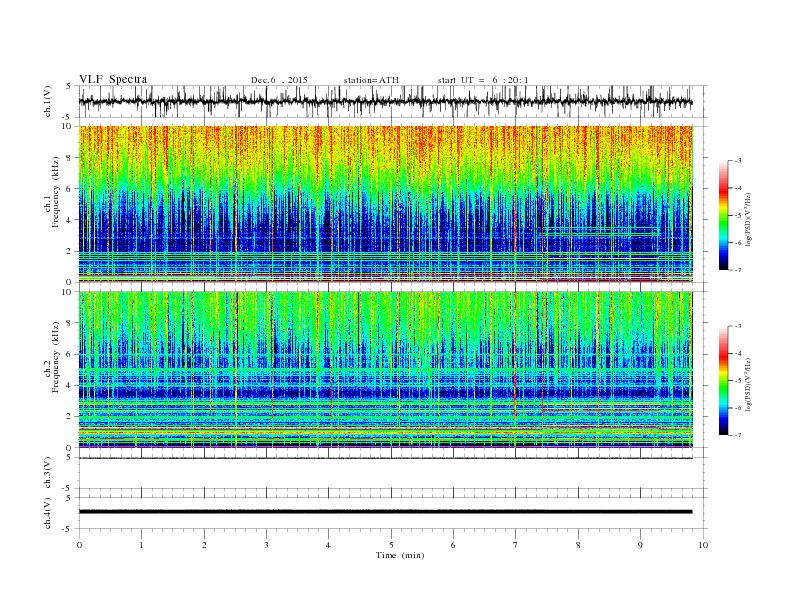Click the "-5" value on ch.1 colorbar
The image size is (792, 612).
tap(737, 216)
